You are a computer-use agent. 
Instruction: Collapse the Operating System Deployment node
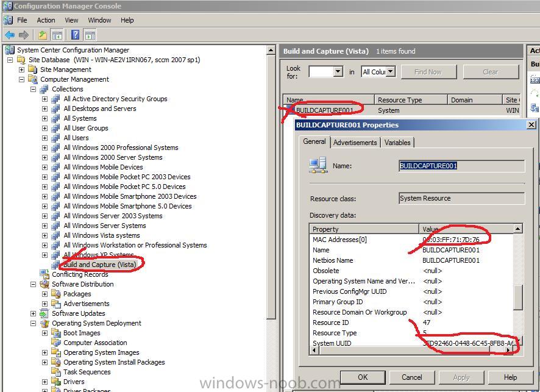click(33, 323)
